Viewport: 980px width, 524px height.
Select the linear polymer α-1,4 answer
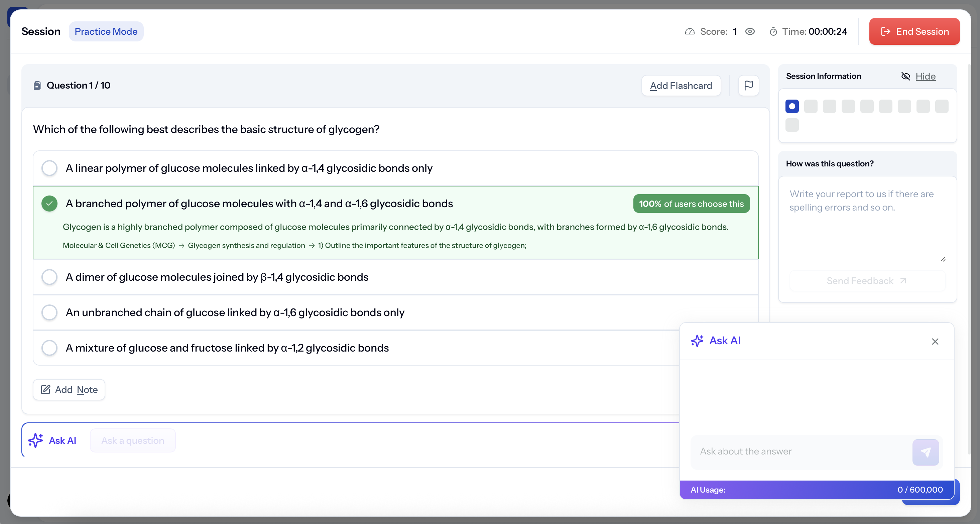[x=49, y=168]
